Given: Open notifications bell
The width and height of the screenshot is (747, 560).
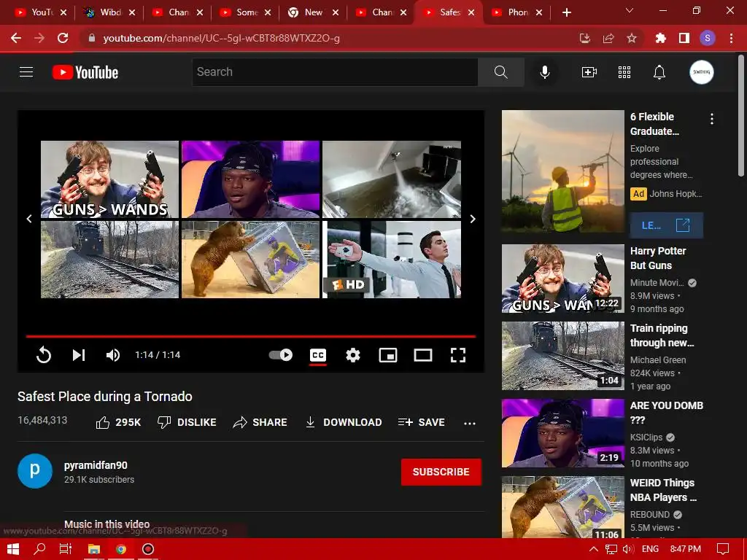Looking at the screenshot, I should [659, 72].
